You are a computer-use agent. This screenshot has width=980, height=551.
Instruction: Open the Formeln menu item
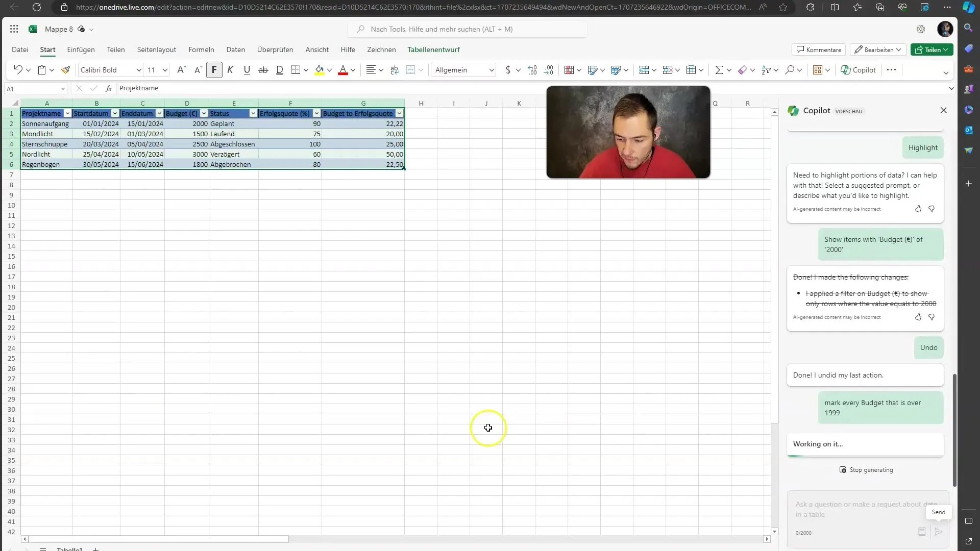201,49
